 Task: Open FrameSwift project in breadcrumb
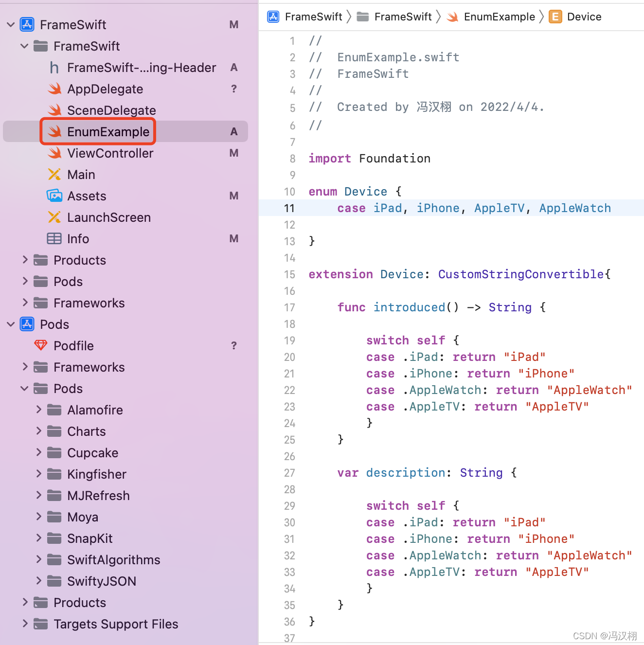click(314, 17)
